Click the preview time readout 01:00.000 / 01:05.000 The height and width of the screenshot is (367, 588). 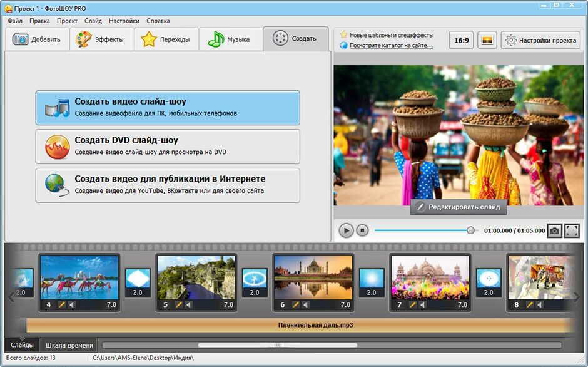(x=514, y=230)
